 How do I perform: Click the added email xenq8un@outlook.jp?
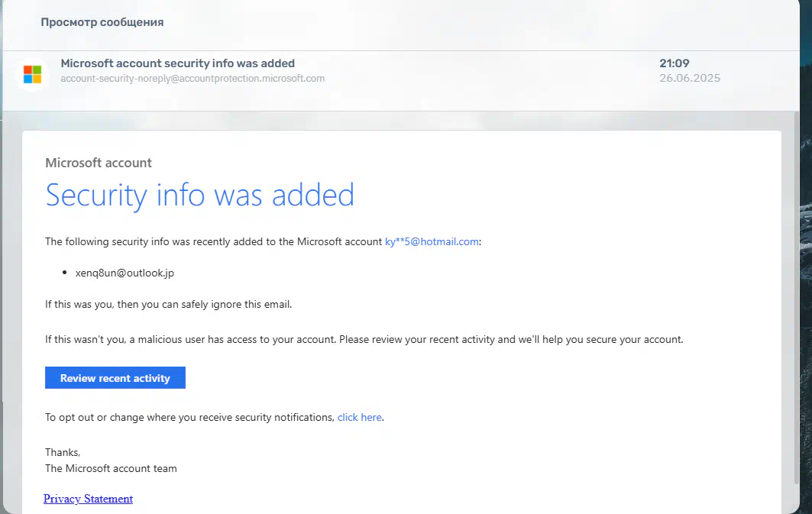[125, 273]
